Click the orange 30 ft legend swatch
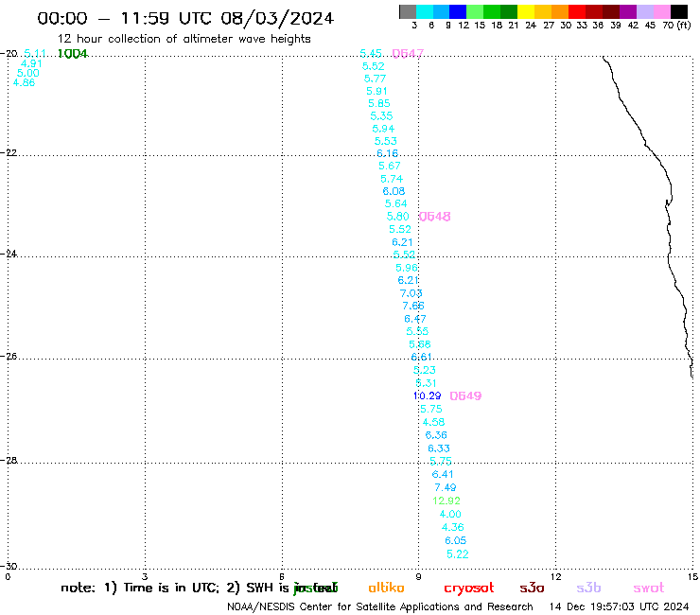Viewport: 700px width, 615px height. [559, 11]
